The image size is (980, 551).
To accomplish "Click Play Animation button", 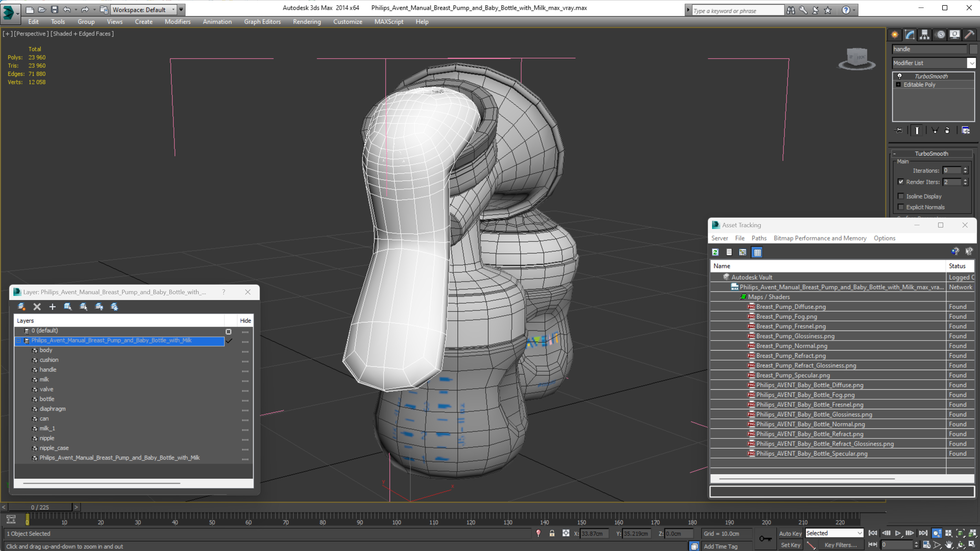I will (x=898, y=533).
